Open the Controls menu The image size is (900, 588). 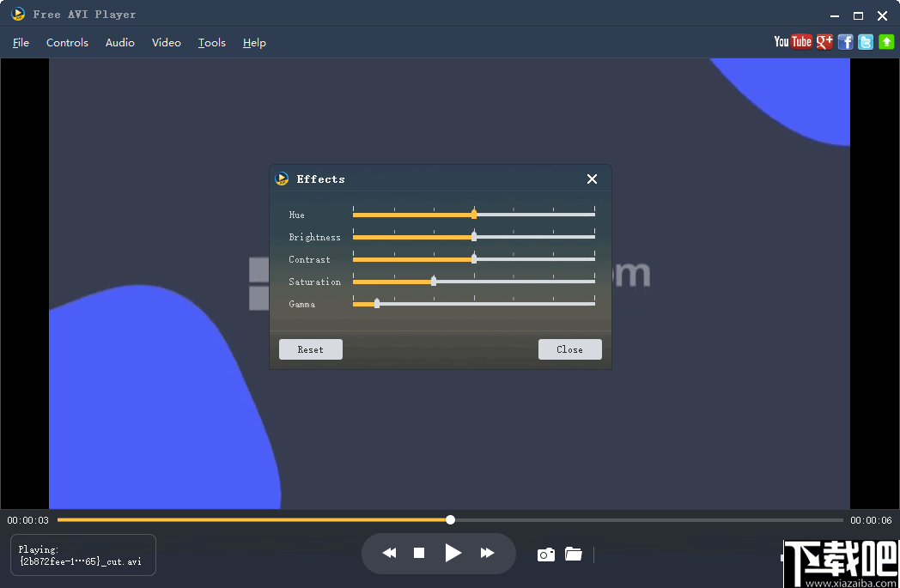[67, 43]
